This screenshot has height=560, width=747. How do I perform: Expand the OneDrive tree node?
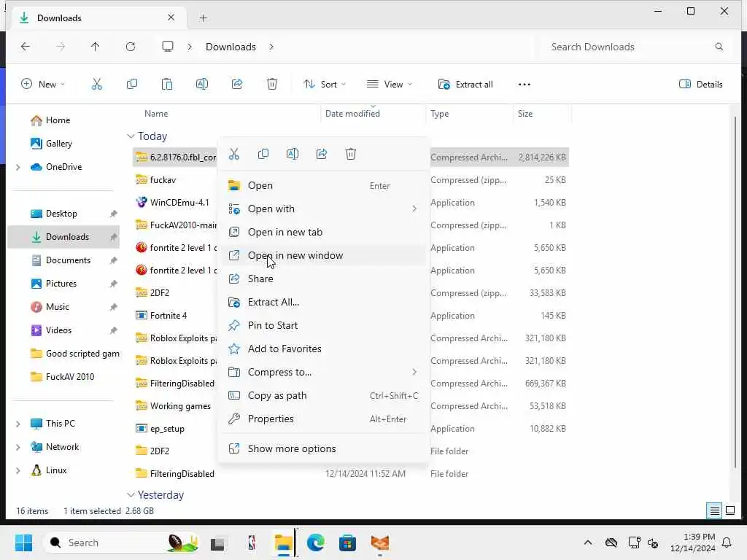(x=18, y=167)
